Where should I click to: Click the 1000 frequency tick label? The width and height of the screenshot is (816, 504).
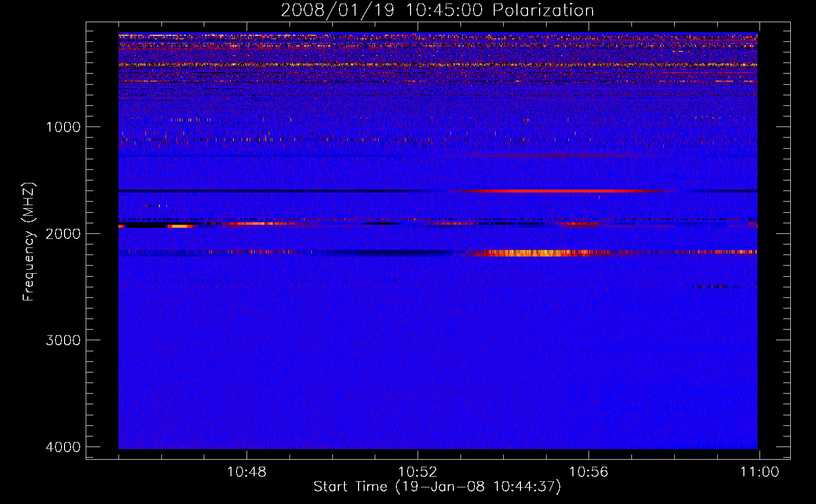tap(63, 127)
